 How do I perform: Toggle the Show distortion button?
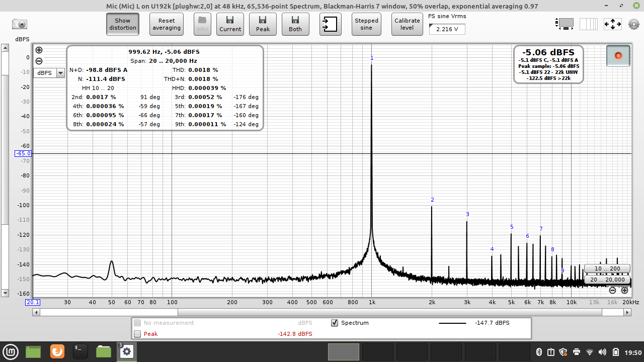pos(122,24)
